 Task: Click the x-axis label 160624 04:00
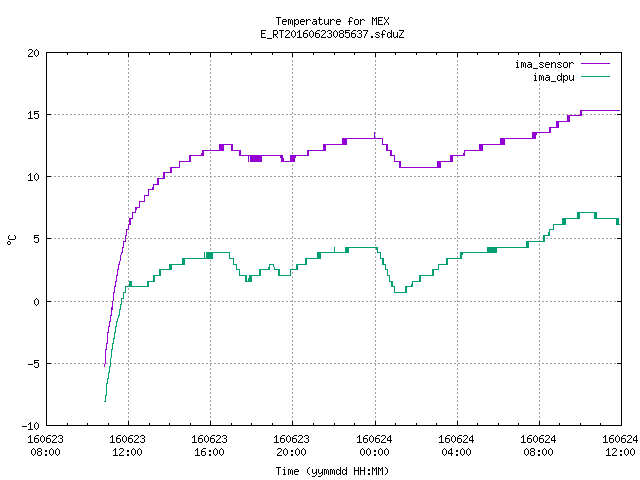456,446
